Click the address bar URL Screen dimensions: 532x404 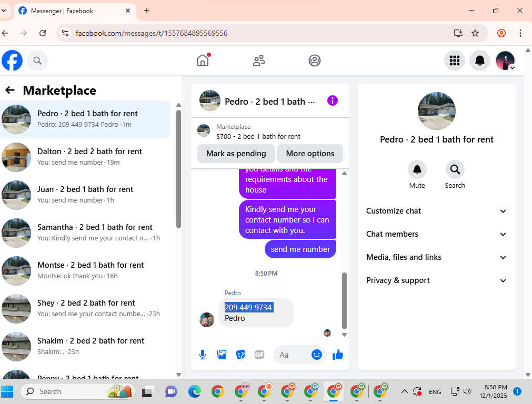pos(152,33)
